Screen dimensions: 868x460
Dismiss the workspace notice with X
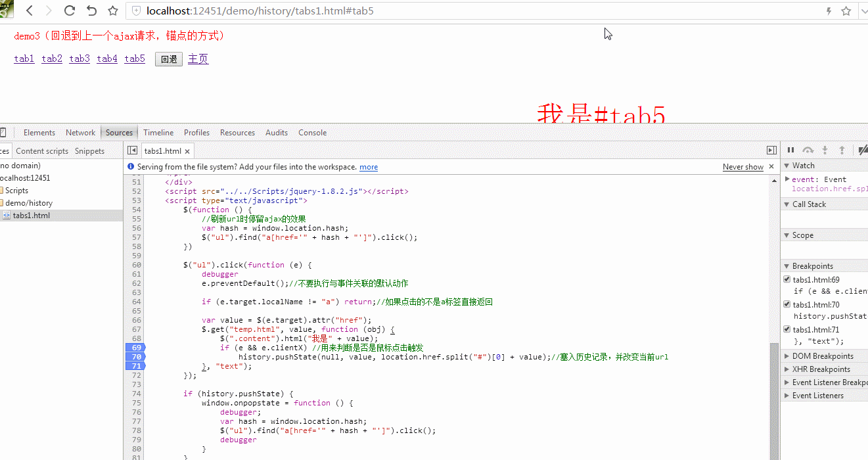coord(771,167)
